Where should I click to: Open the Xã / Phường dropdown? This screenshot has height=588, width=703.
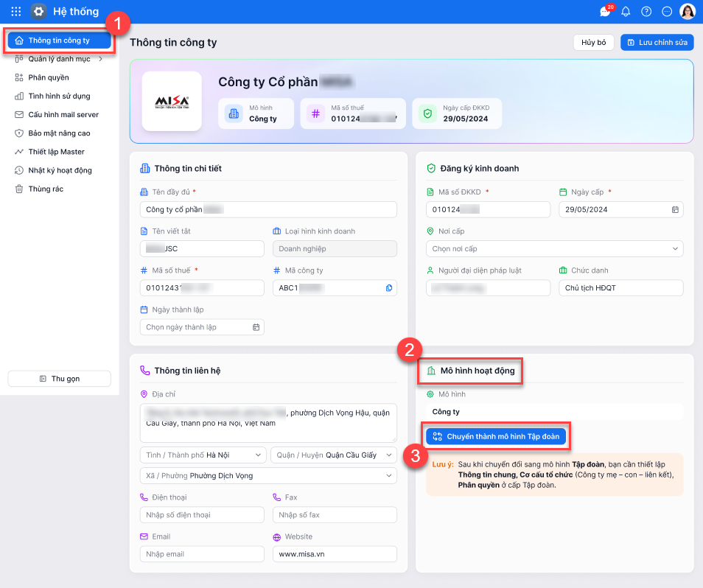(268, 476)
